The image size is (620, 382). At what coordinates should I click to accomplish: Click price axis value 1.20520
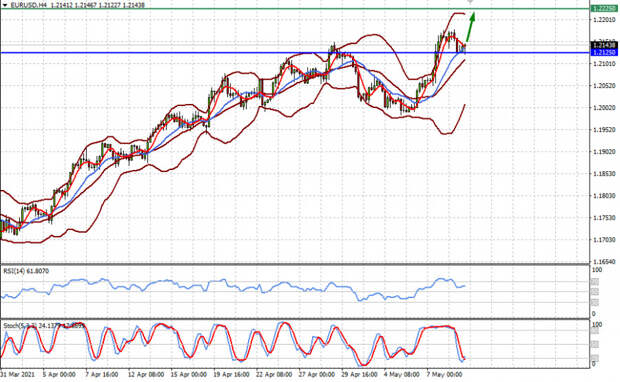(x=605, y=85)
